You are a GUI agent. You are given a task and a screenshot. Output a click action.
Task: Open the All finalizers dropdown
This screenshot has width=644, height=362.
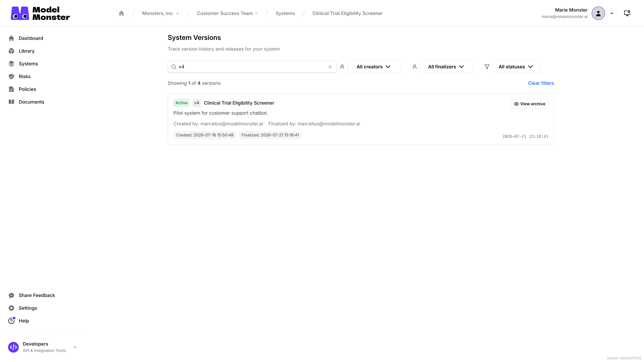[447, 67]
